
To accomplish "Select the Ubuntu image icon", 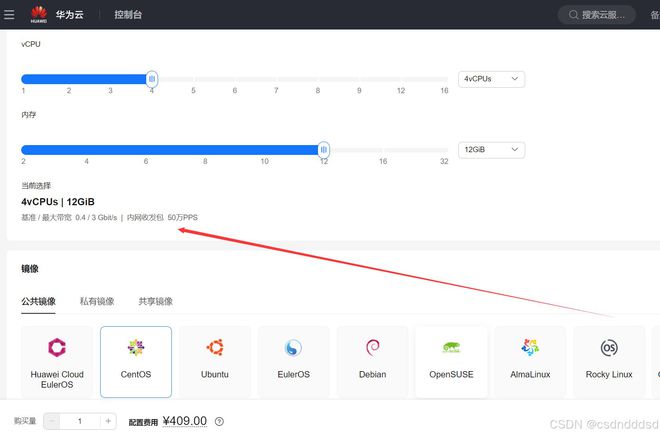I will [215, 348].
